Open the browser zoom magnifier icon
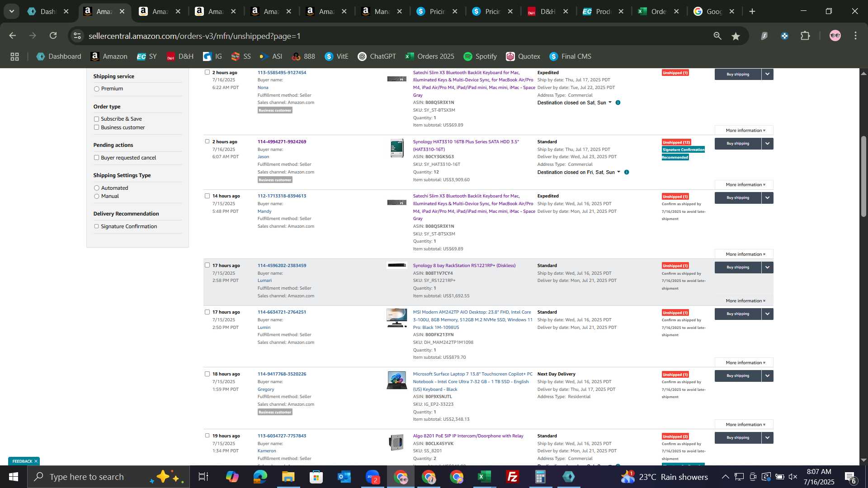This screenshot has width=868, height=488. [717, 36]
